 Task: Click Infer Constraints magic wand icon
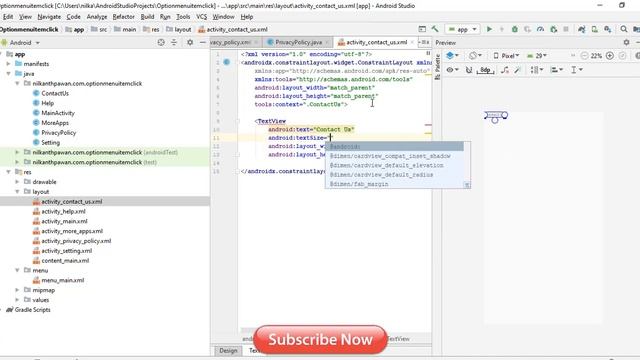[x=518, y=70]
